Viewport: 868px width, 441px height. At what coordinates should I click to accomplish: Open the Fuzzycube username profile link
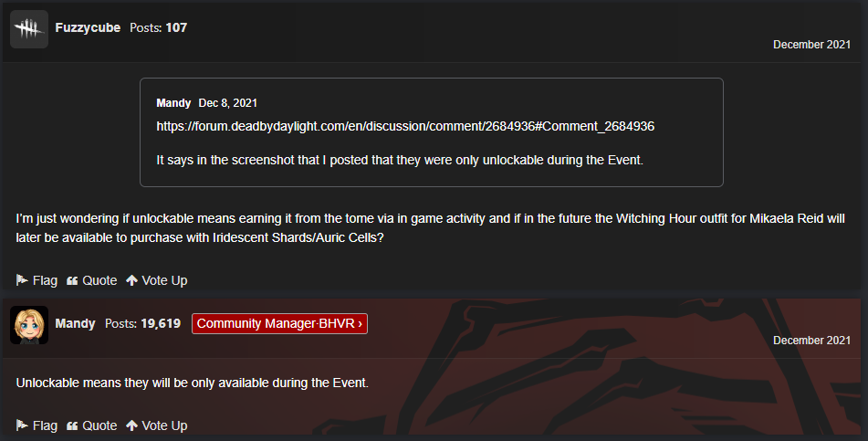[88, 27]
